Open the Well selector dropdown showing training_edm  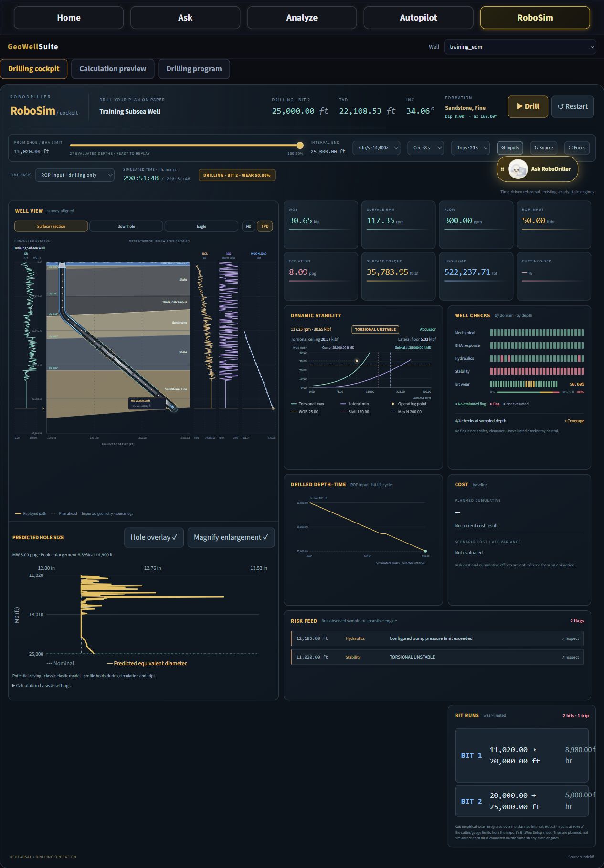pos(520,47)
